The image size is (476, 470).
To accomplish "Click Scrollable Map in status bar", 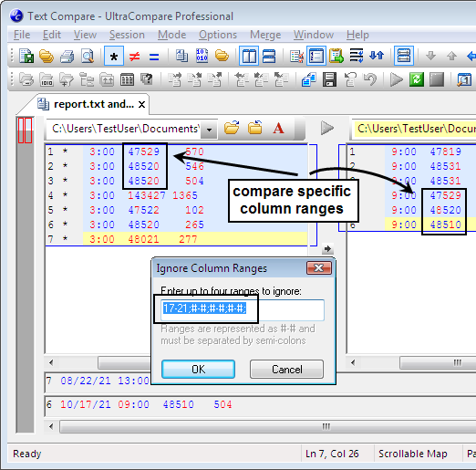I will pyautogui.click(x=413, y=454).
